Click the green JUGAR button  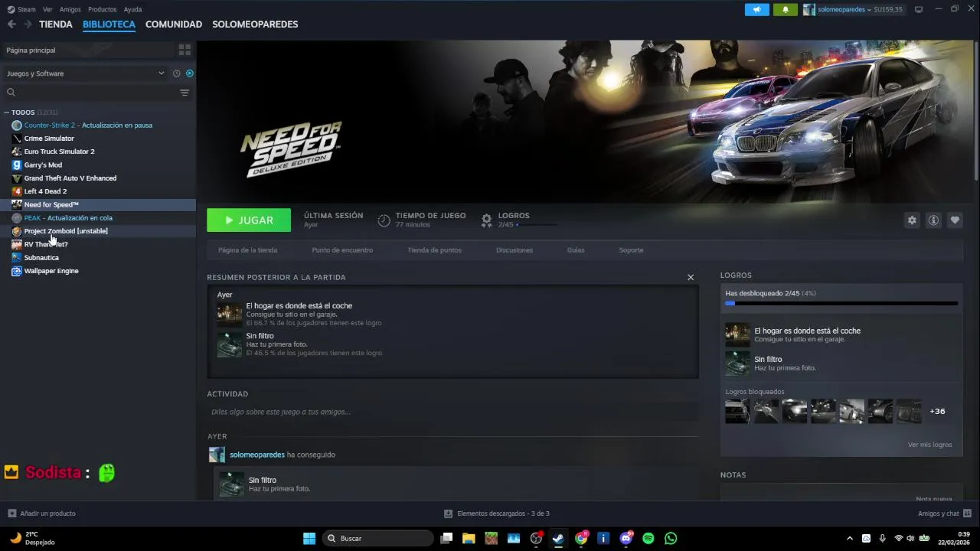point(249,220)
